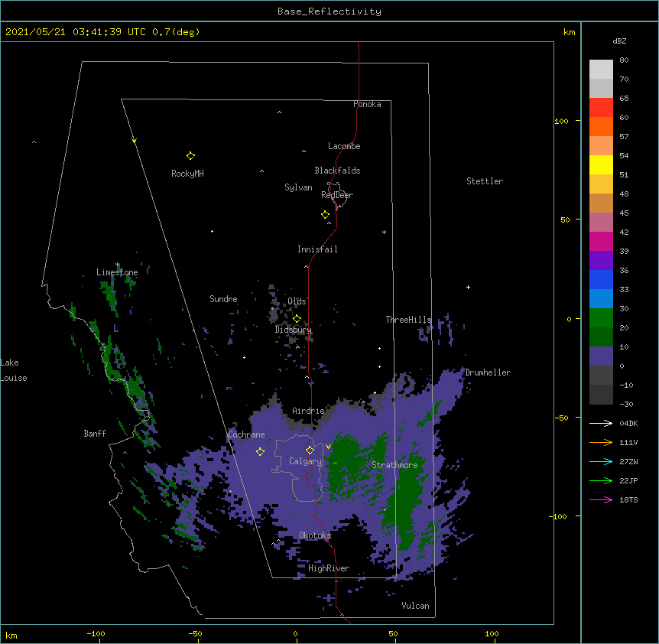Click the green 22JP arrow in the legend
Image resolution: width=659 pixels, height=644 pixels.
601,480
